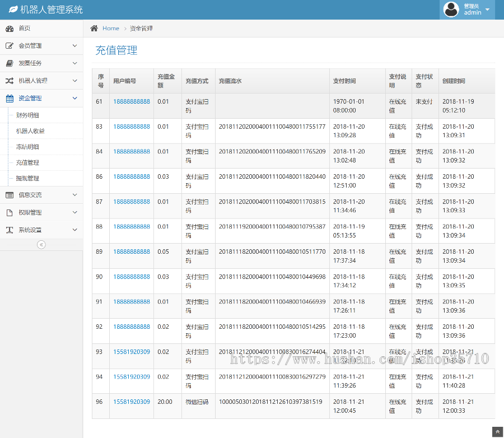Open user 18888888888 in row 89
This screenshot has height=438, width=504.
pyautogui.click(x=132, y=251)
